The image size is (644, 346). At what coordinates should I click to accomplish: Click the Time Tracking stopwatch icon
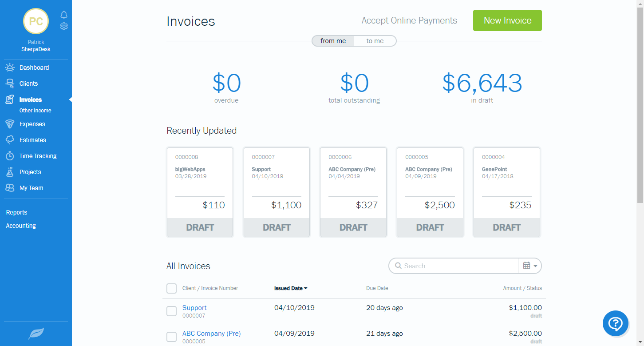point(10,156)
